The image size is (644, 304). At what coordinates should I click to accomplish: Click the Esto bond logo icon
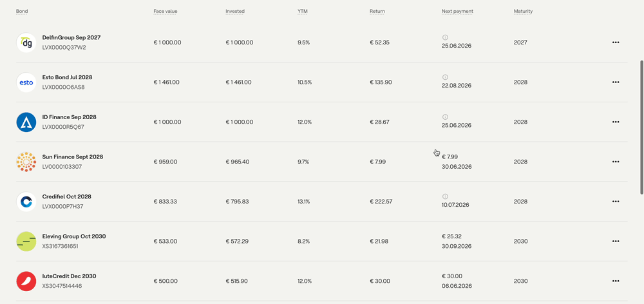coord(26,82)
